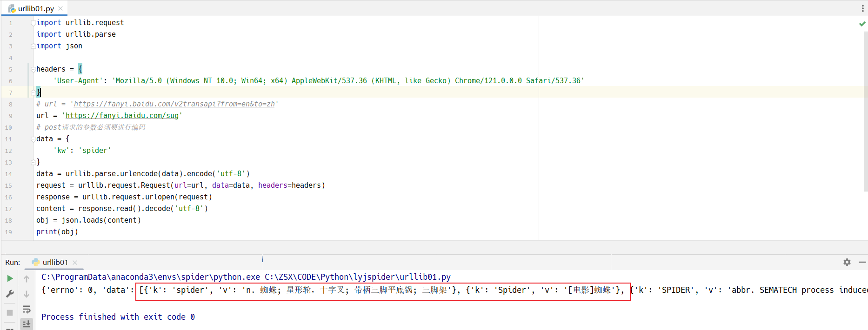Rerun the urllib01 script with the green play icon
The height and width of the screenshot is (330, 868).
coord(10,278)
